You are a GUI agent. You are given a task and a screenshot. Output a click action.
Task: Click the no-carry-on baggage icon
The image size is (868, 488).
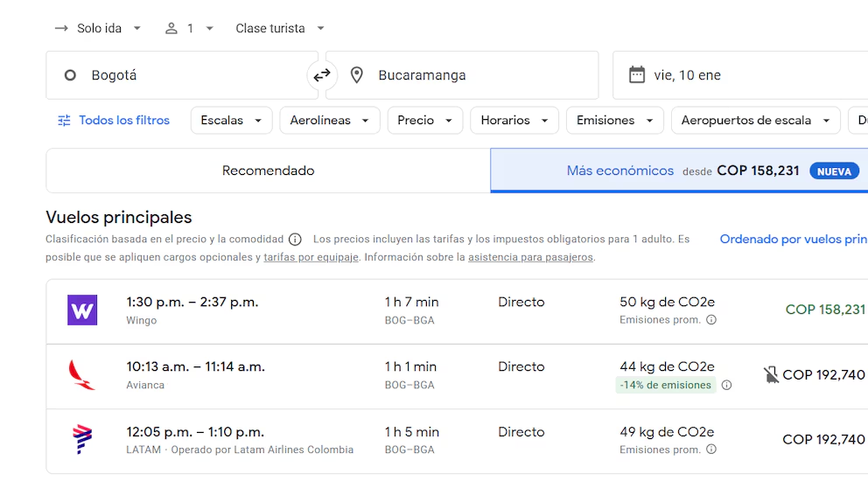coord(771,375)
